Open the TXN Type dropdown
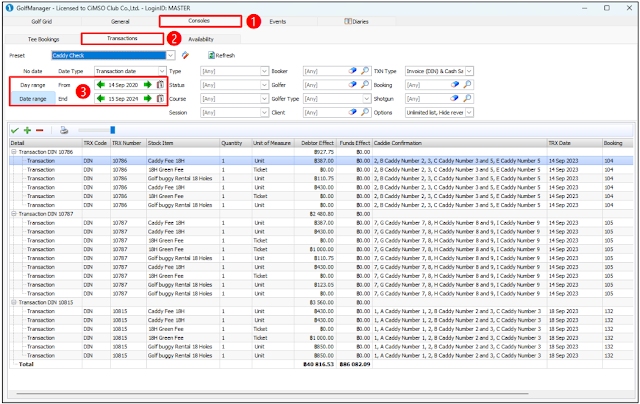Screen dimensions: 640x404 tap(469, 71)
